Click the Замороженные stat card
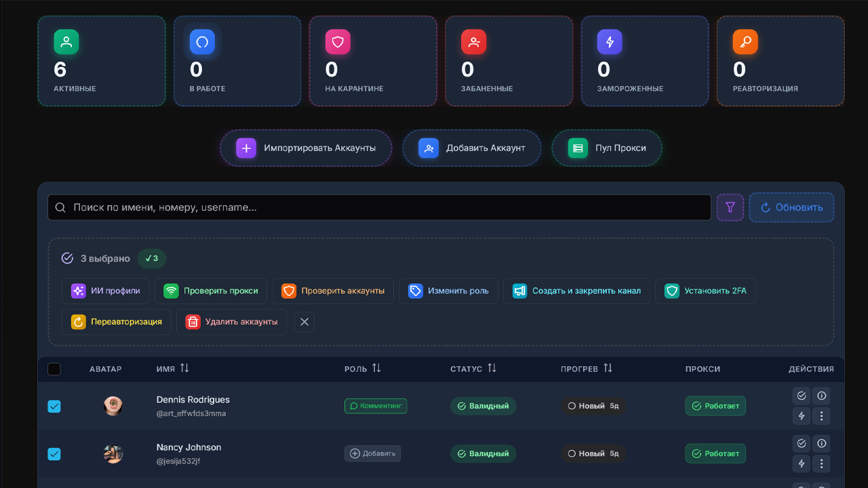This screenshot has height=488, width=868. click(645, 61)
